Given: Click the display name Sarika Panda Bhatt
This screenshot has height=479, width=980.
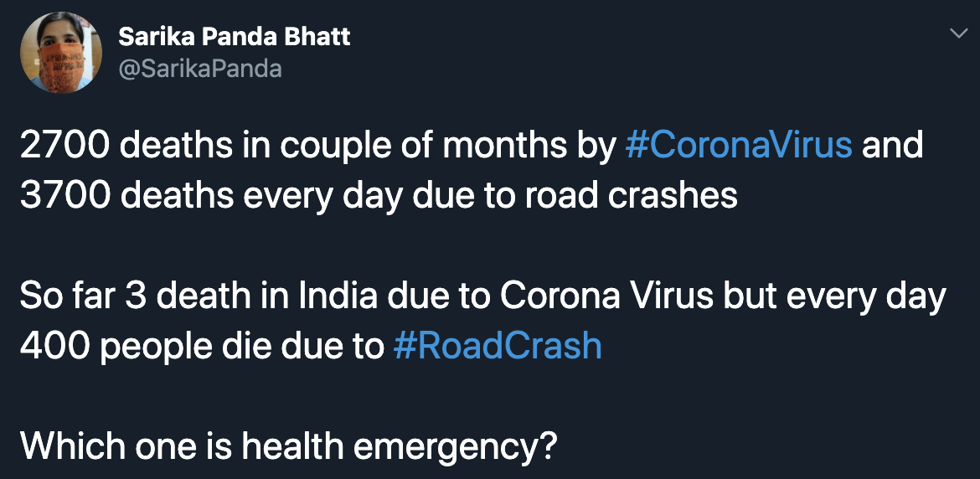Looking at the screenshot, I should point(235,38).
